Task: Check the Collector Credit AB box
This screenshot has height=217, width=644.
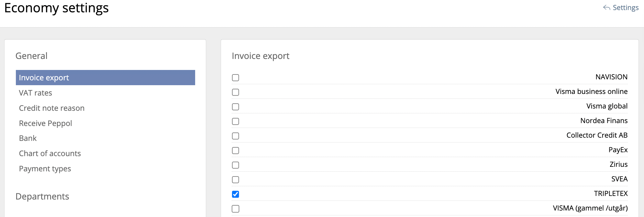Action: tap(236, 136)
